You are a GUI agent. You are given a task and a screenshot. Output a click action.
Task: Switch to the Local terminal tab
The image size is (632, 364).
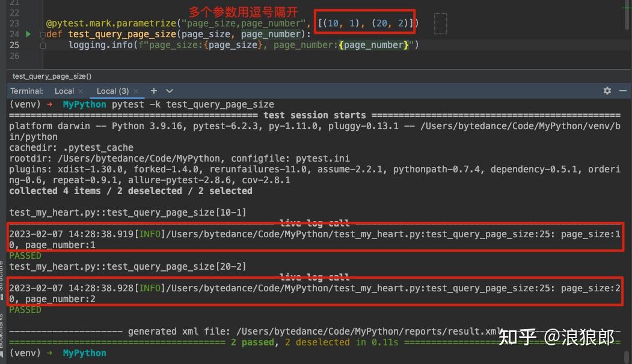pos(64,91)
